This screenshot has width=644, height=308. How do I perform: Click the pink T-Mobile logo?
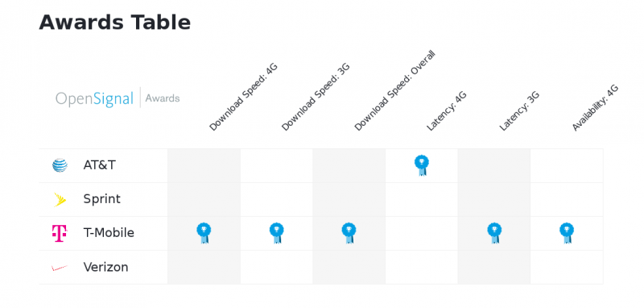pyautogui.click(x=59, y=233)
